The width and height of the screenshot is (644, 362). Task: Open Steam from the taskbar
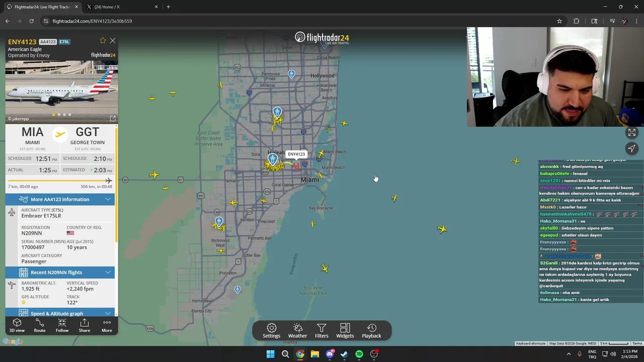pyautogui.click(x=344, y=354)
